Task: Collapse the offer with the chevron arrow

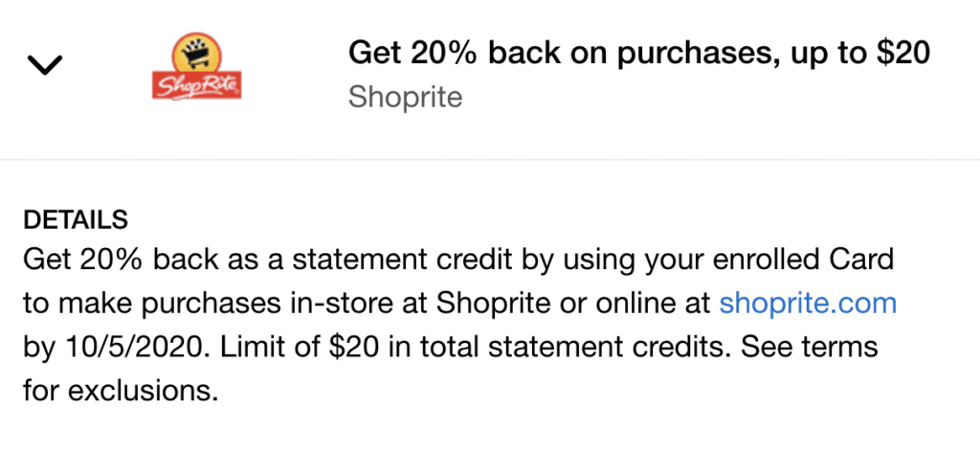Action: pyautogui.click(x=45, y=65)
